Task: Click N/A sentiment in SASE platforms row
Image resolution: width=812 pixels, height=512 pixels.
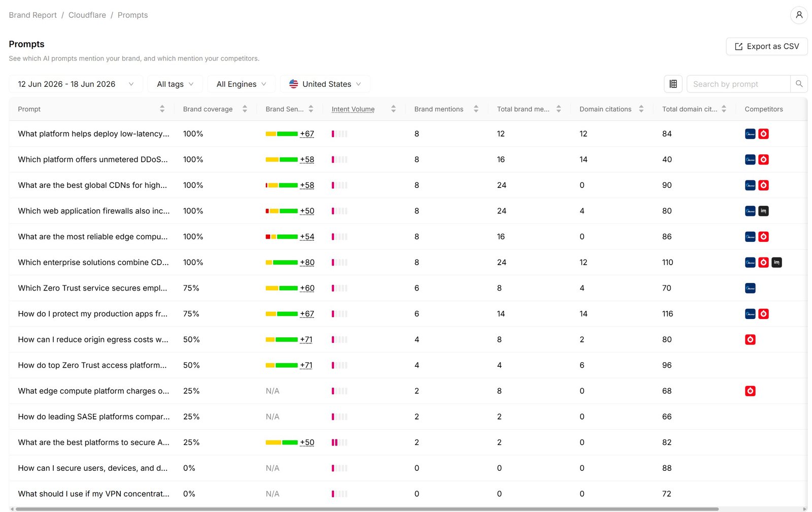Action: (273, 417)
